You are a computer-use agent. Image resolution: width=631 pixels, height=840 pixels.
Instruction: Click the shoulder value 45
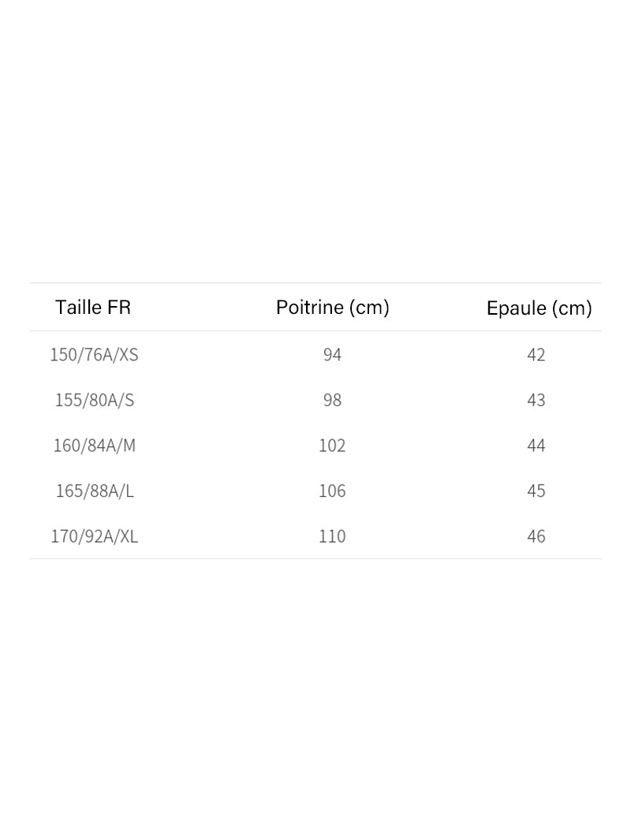click(536, 491)
